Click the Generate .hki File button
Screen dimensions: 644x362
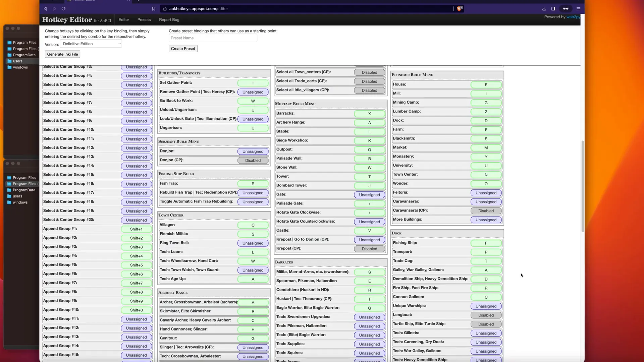point(62,54)
